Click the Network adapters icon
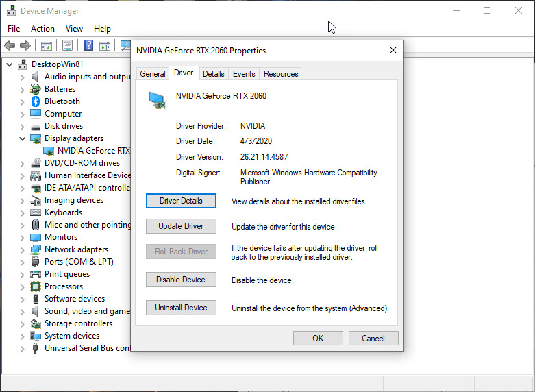Viewport: 535px width, 392px height. pos(36,249)
